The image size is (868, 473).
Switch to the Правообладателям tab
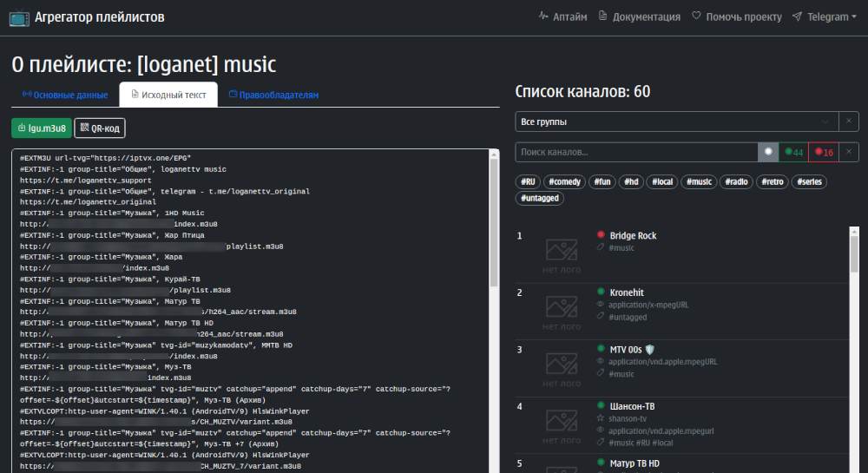274,95
